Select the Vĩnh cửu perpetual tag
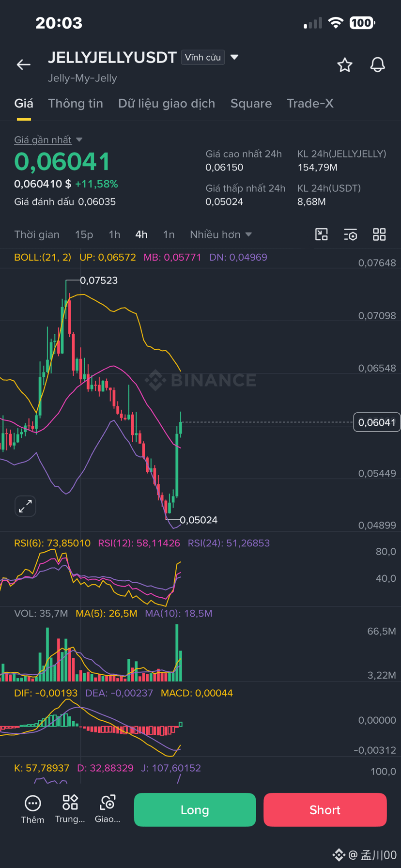 (x=203, y=57)
